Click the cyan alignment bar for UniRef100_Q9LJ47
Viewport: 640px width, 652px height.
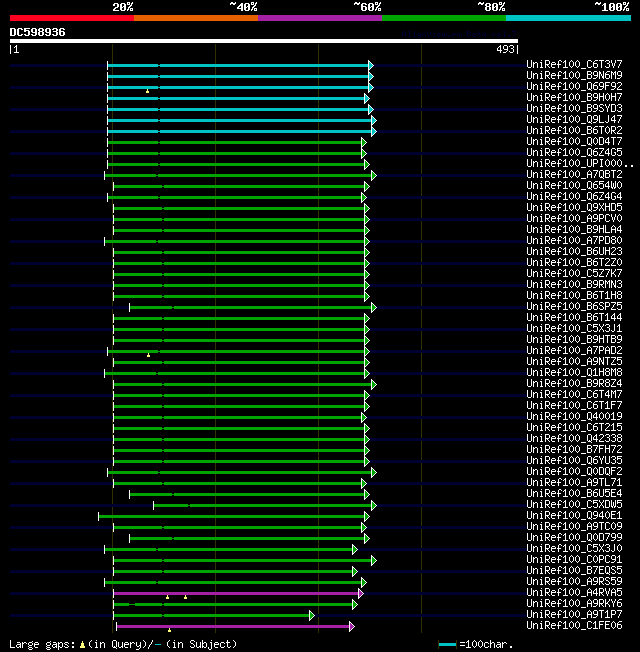pos(240,121)
